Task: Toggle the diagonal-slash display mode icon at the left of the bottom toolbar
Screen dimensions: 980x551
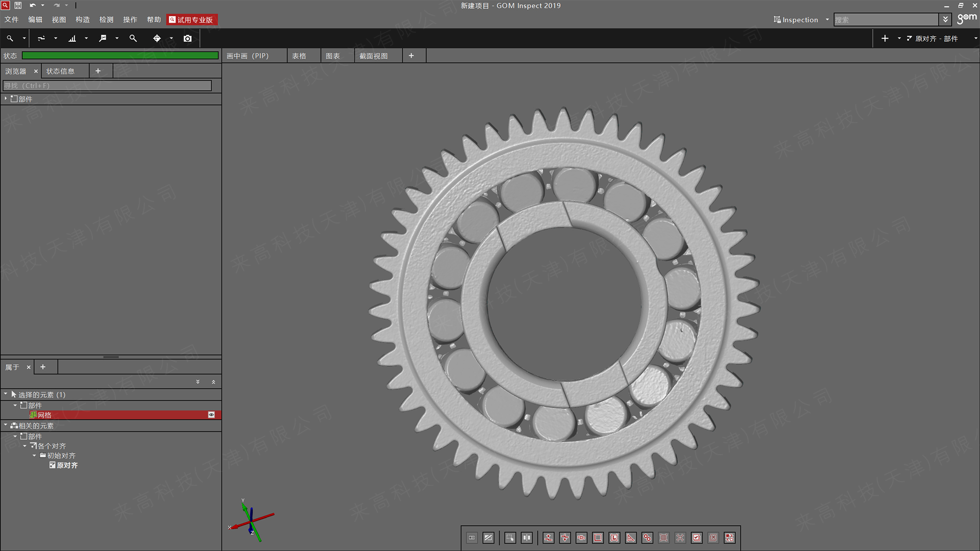Action: 488,538
